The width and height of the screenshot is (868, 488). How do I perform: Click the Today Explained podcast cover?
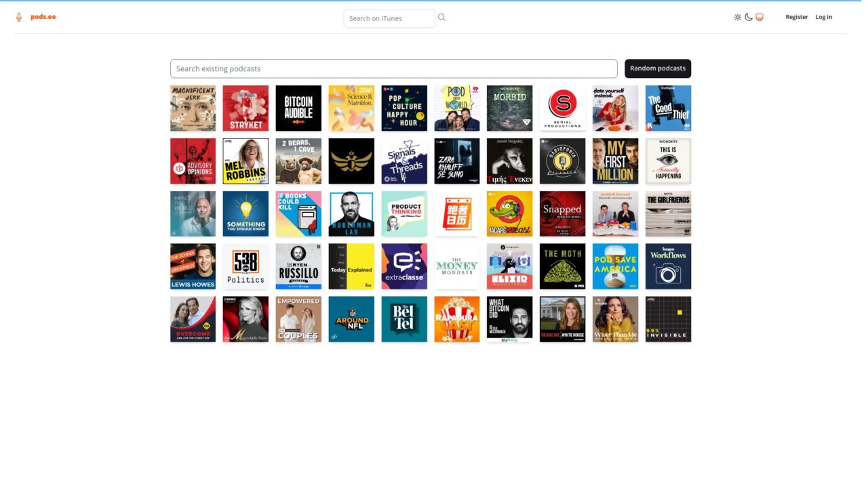tap(351, 266)
